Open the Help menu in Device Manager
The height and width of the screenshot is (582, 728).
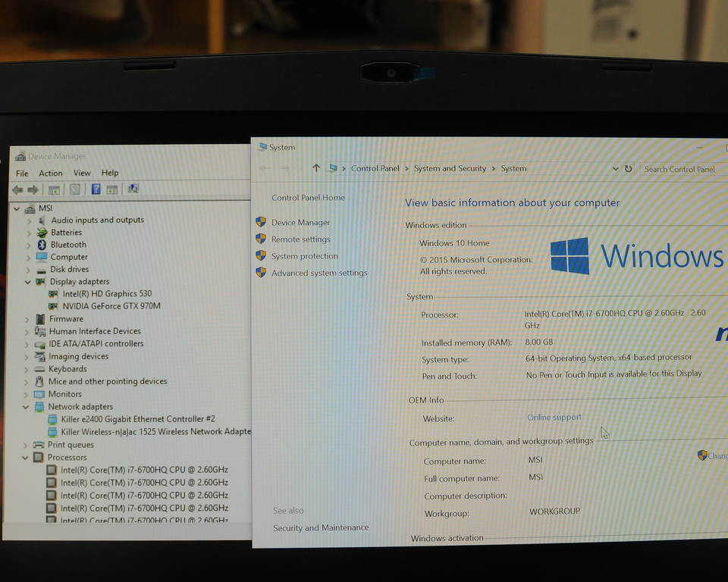point(110,173)
